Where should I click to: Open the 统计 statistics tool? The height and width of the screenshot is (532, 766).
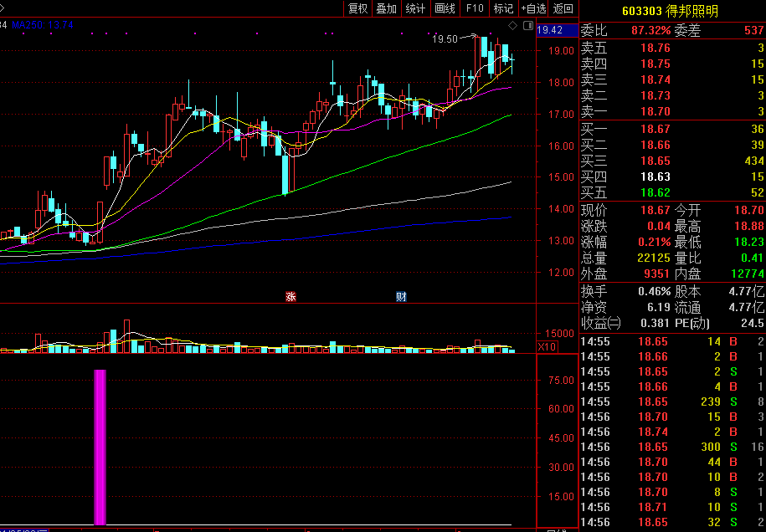(416, 8)
